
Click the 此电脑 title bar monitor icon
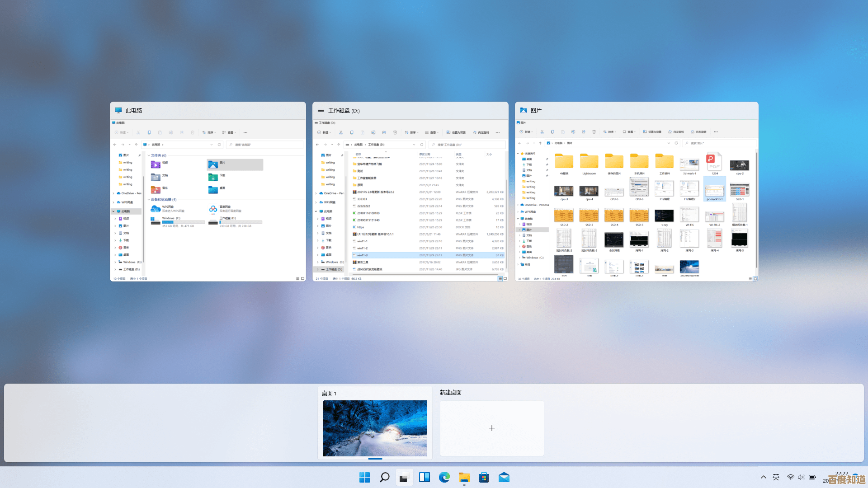pyautogui.click(x=118, y=110)
